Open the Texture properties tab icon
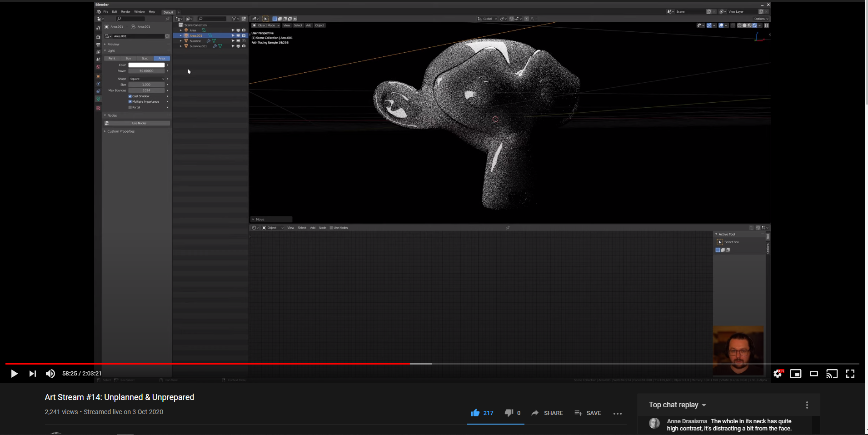The width and height of the screenshot is (868, 435). pyautogui.click(x=98, y=108)
